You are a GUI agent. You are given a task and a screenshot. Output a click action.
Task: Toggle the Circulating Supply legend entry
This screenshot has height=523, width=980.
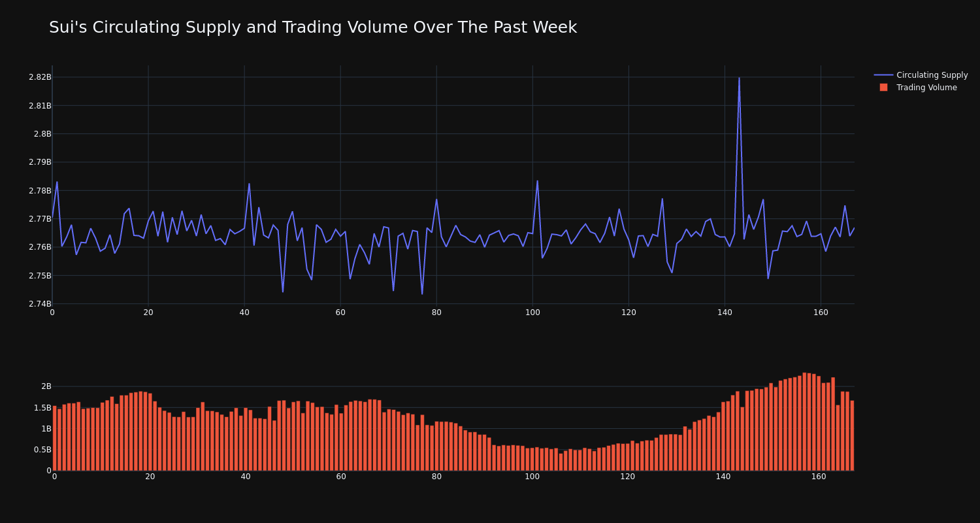point(921,75)
